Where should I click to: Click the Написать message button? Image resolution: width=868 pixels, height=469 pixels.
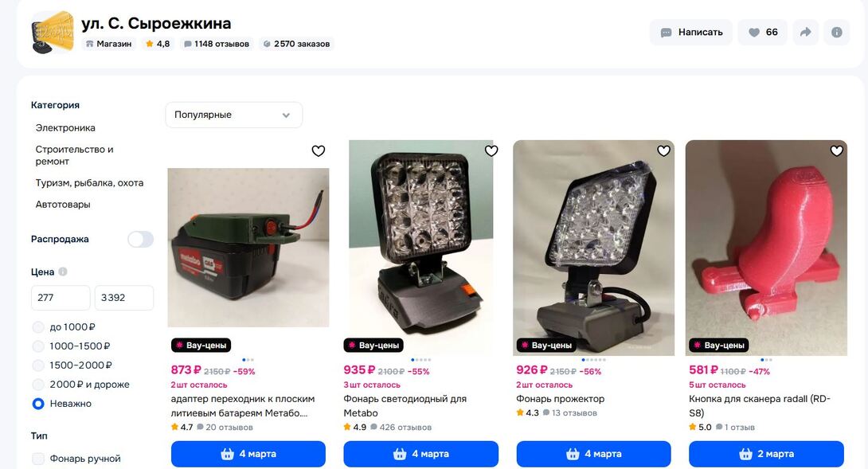point(690,33)
